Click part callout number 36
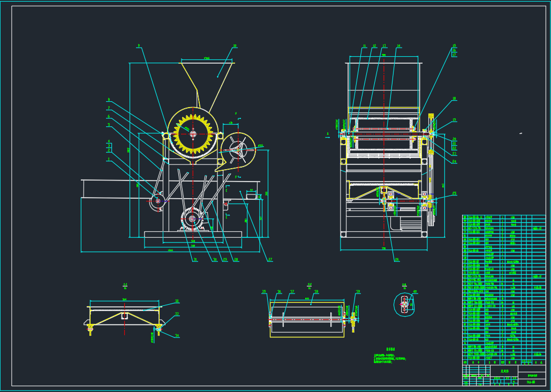 280,291
